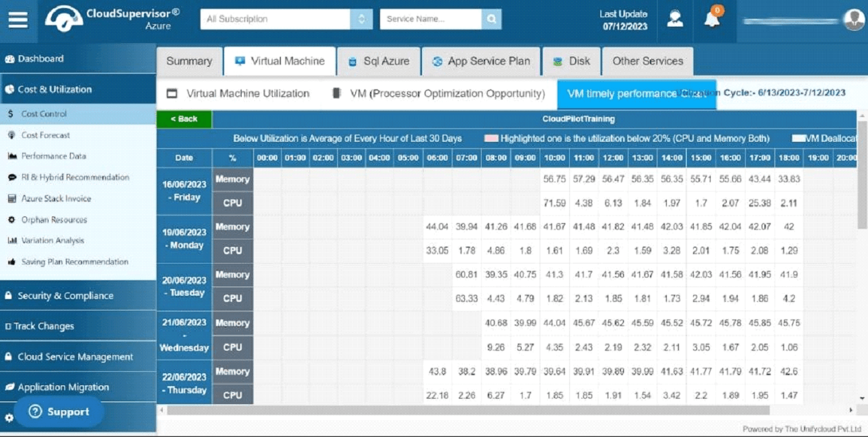Expand the Track Changes section
Image resolution: width=868 pixels, height=437 pixels.
pos(78,326)
